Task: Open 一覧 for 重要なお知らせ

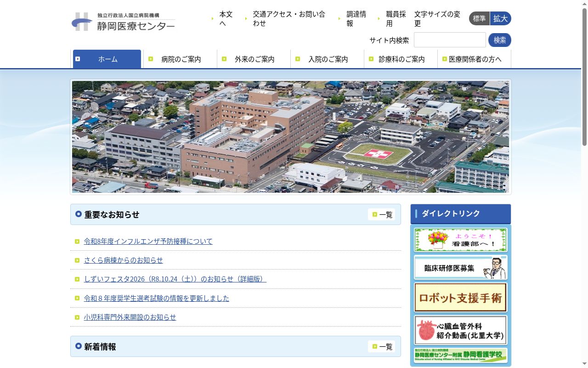Action: (x=382, y=214)
